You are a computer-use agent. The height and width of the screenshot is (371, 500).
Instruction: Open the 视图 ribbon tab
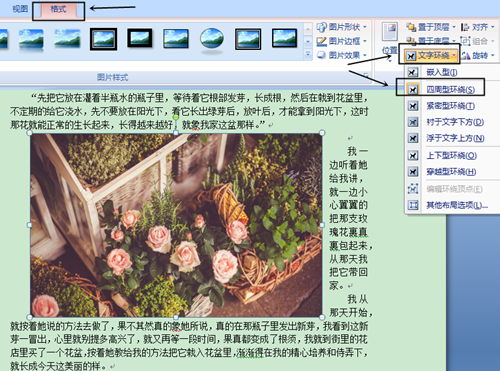point(20,9)
